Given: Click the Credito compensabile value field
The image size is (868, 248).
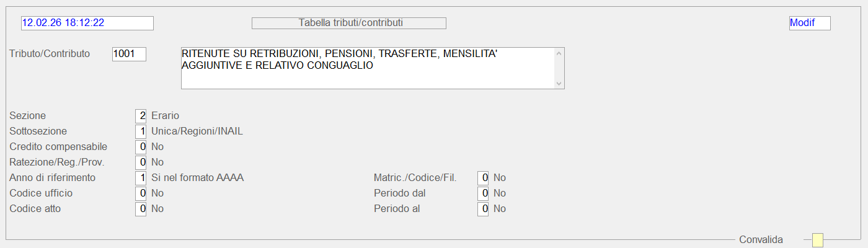Looking at the screenshot, I should [x=141, y=147].
